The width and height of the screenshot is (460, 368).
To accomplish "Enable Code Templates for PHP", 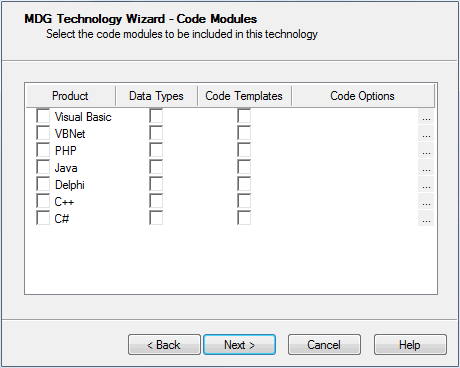I will pyautogui.click(x=244, y=150).
